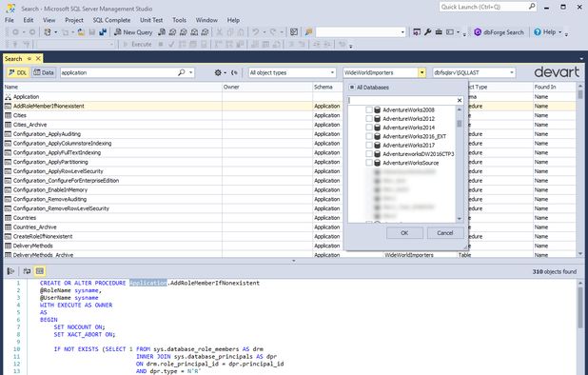This screenshot has height=375, width=588.
Task: Expand the search history dropdown arrow
Action: (191, 72)
